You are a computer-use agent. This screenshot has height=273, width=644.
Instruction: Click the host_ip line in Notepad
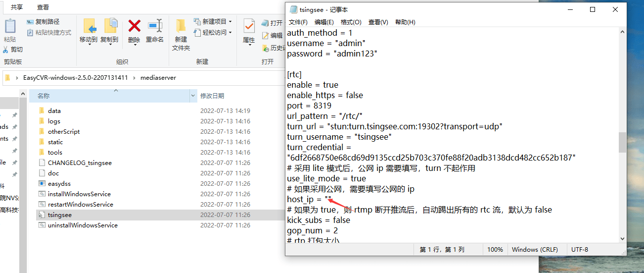[x=309, y=199]
